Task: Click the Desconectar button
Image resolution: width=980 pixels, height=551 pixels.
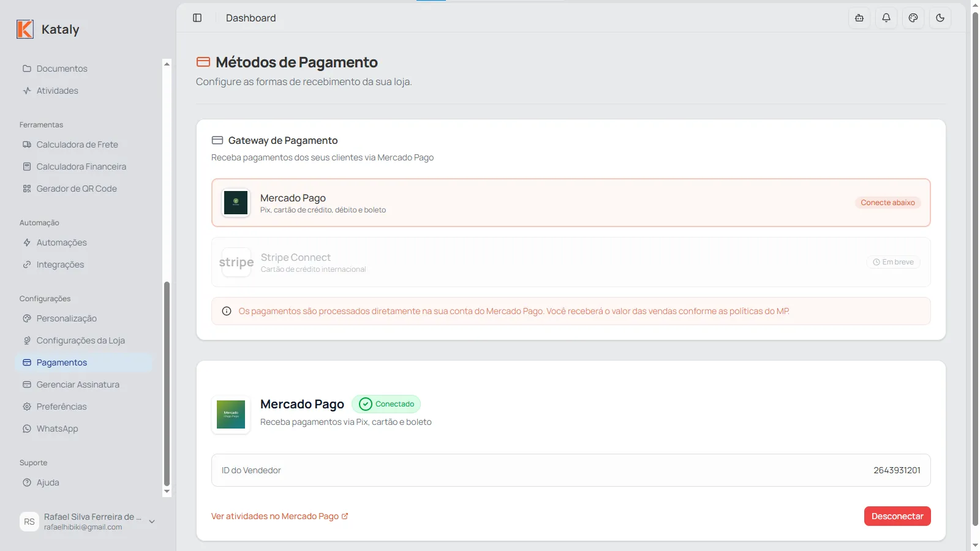Action: coord(897,516)
